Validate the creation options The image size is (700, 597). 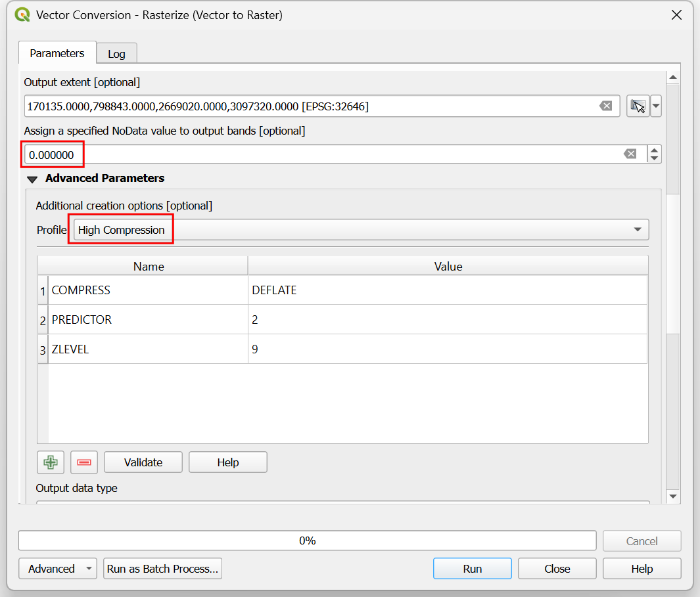click(143, 462)
